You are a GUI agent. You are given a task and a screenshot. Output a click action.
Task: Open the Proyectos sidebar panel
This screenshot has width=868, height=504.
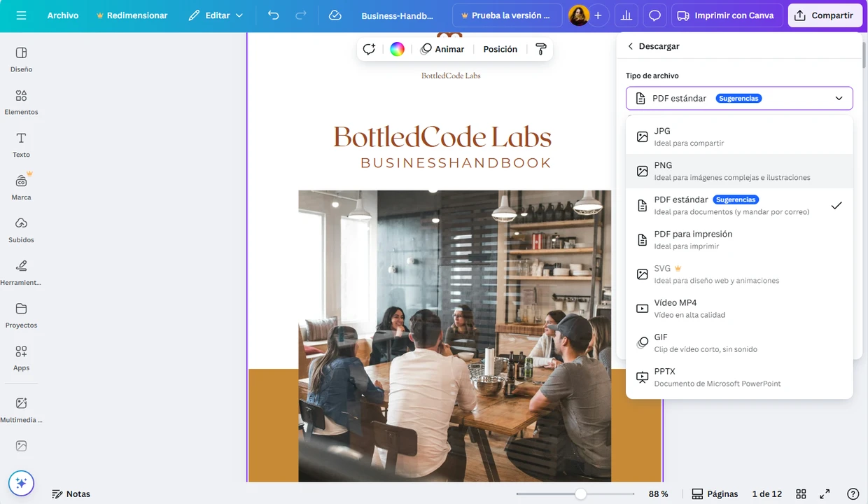[21, 316]
